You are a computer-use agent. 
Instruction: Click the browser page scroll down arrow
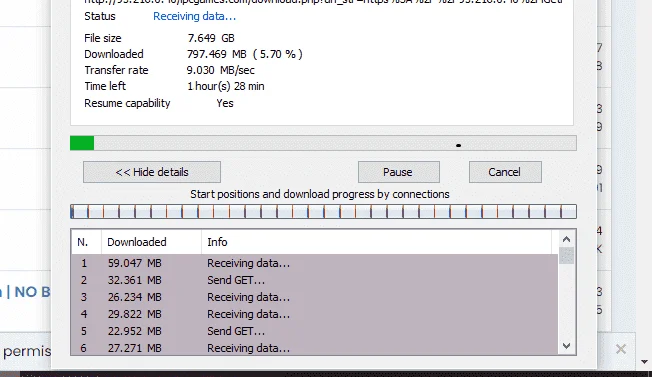(x=644, y=362)
